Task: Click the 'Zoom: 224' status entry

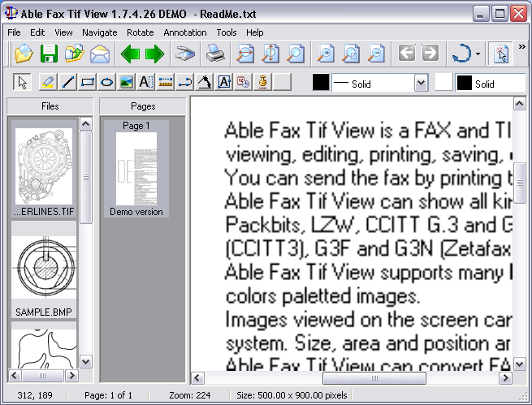Action: 190,395
